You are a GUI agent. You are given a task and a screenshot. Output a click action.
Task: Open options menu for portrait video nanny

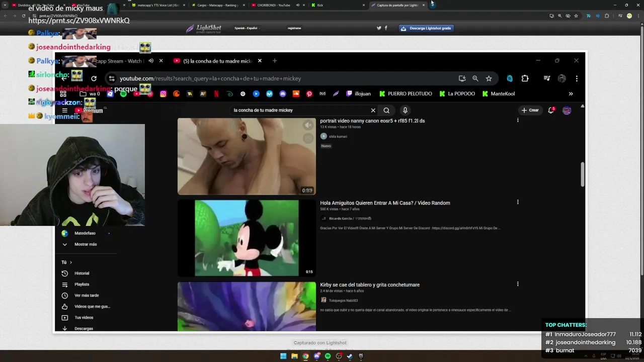(518, 120)
